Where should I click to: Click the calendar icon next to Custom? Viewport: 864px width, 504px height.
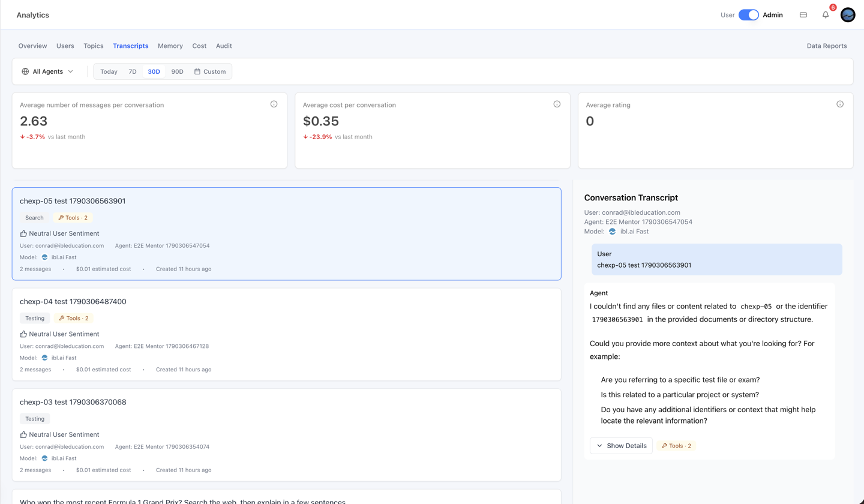(197, 71)
